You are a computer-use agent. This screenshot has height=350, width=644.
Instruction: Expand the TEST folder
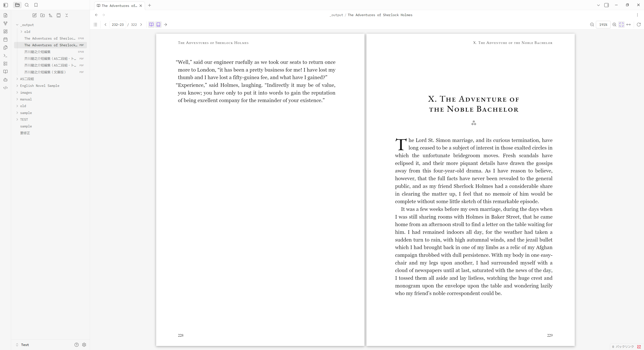click(17, 119)
